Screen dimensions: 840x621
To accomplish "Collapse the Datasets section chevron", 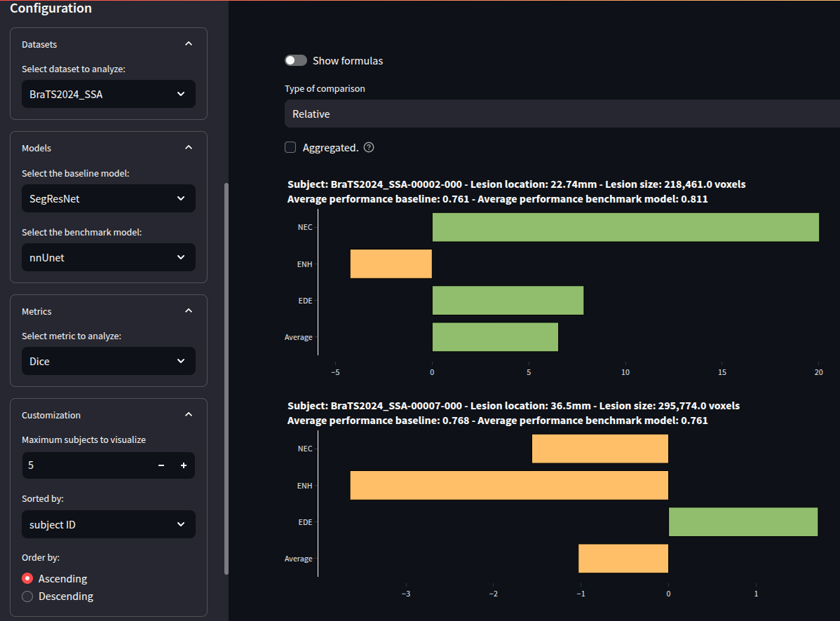I will tap(188, 44).
